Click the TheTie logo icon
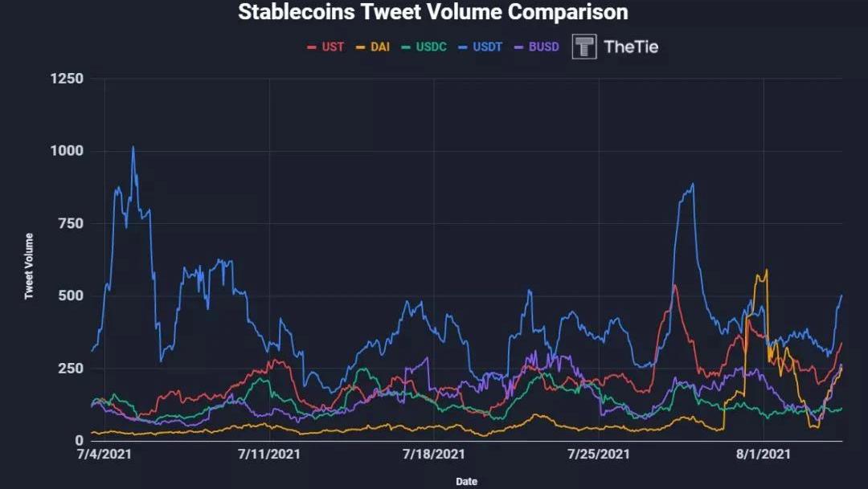The height and width of the screenshot is (489, 868). pyautogui.click(x=584, y=47)
